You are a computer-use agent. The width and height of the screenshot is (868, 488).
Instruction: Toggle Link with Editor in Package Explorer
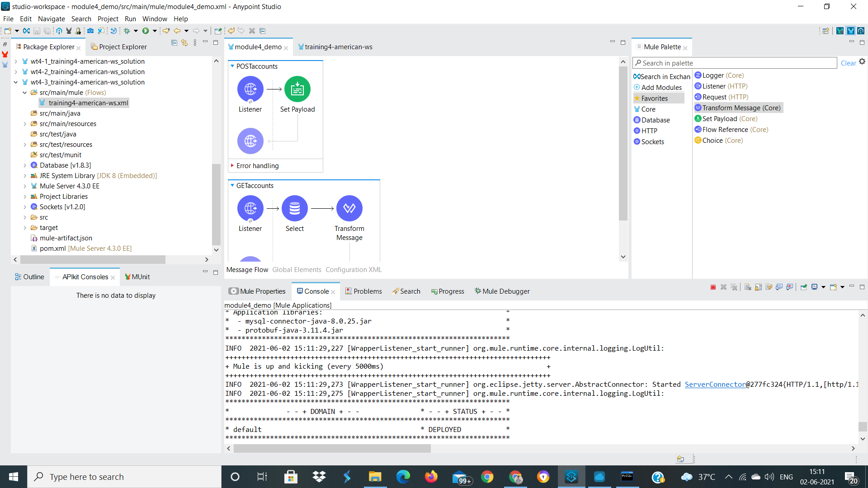pos(184,42)
